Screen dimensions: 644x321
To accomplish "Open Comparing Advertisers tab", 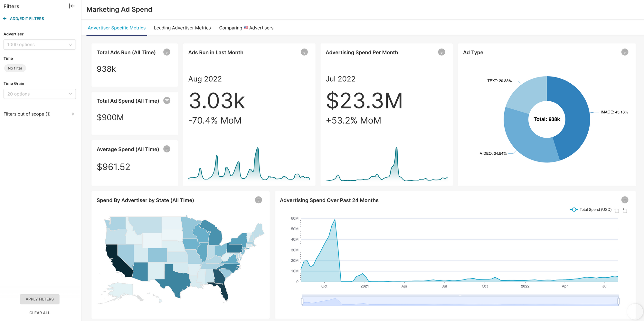I will pos(246,28).
